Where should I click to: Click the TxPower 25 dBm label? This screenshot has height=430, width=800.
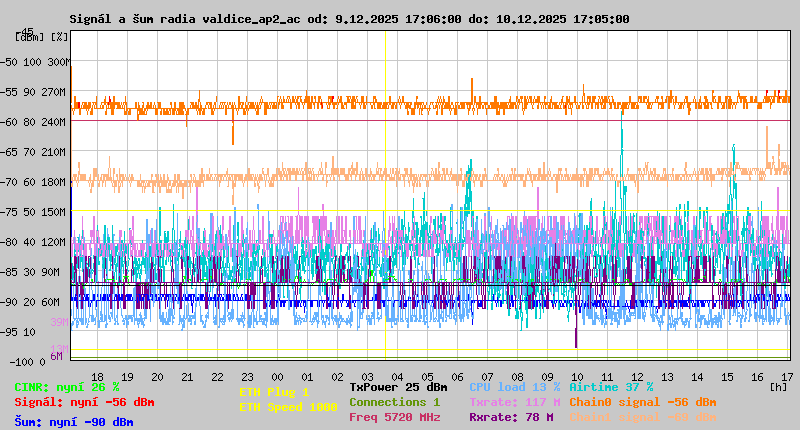click(398, 387)
